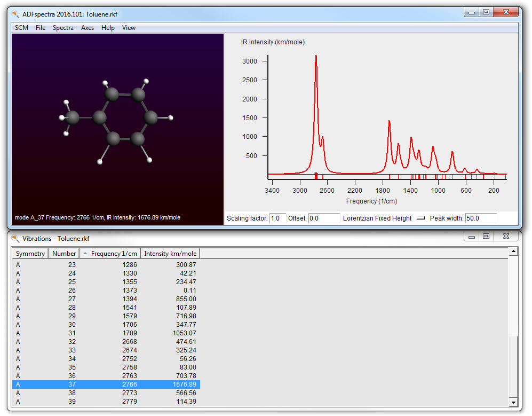Minimize the ADFspectra window

pyautogui.click(x=471, y=12)
